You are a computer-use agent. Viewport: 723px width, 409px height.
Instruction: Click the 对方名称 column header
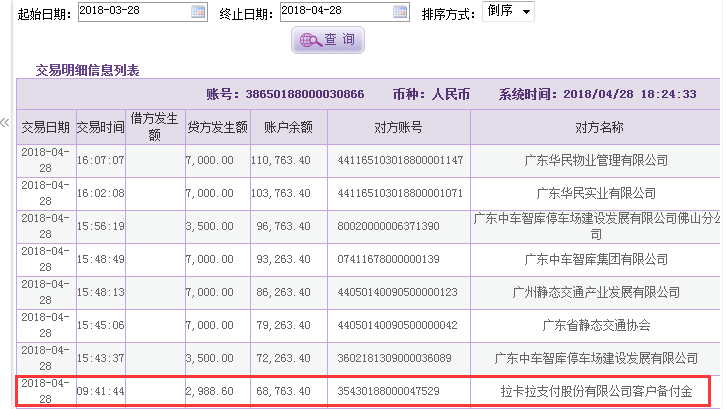tap(598, 127)
